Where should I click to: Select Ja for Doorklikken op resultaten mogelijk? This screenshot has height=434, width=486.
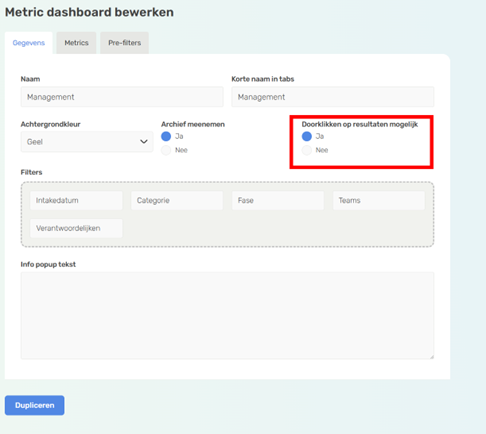click(307, 136)
